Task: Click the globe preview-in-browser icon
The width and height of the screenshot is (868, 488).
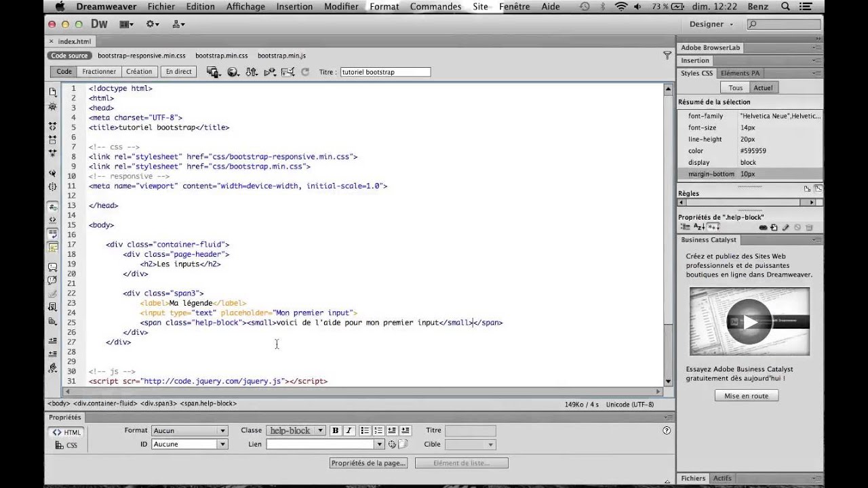Action: point(233,72)
